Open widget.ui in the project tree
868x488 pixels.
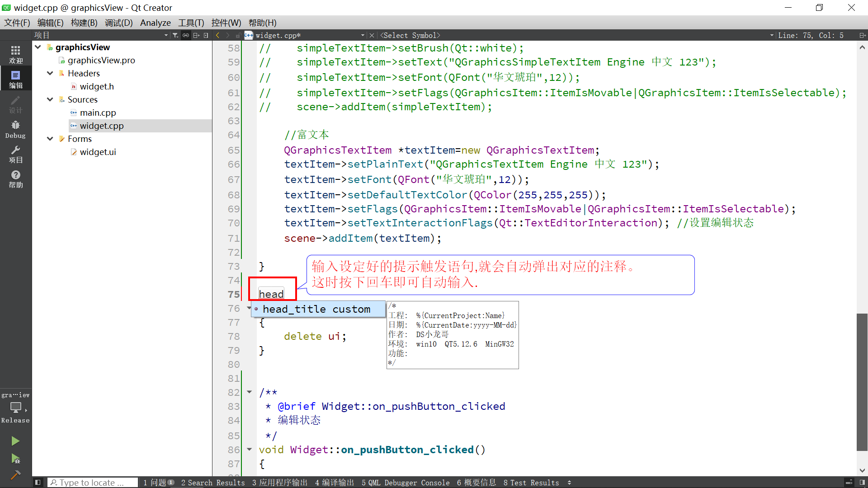click(98, 152)
